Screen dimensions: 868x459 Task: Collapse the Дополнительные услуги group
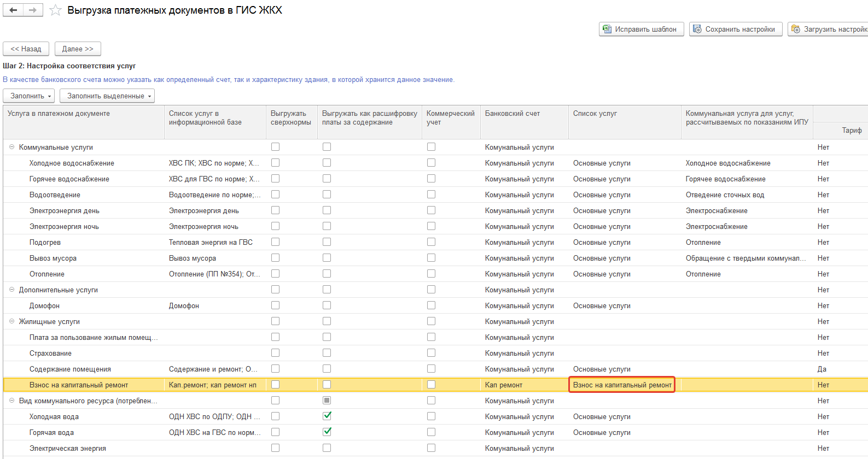coord(11,290)
